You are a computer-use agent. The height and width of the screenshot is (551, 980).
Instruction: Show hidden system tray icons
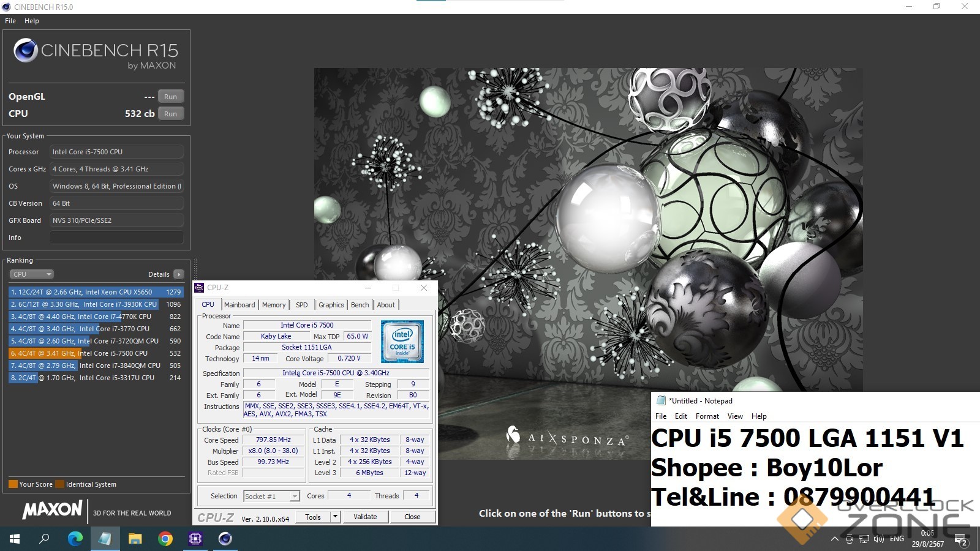(x=834, y=539)
